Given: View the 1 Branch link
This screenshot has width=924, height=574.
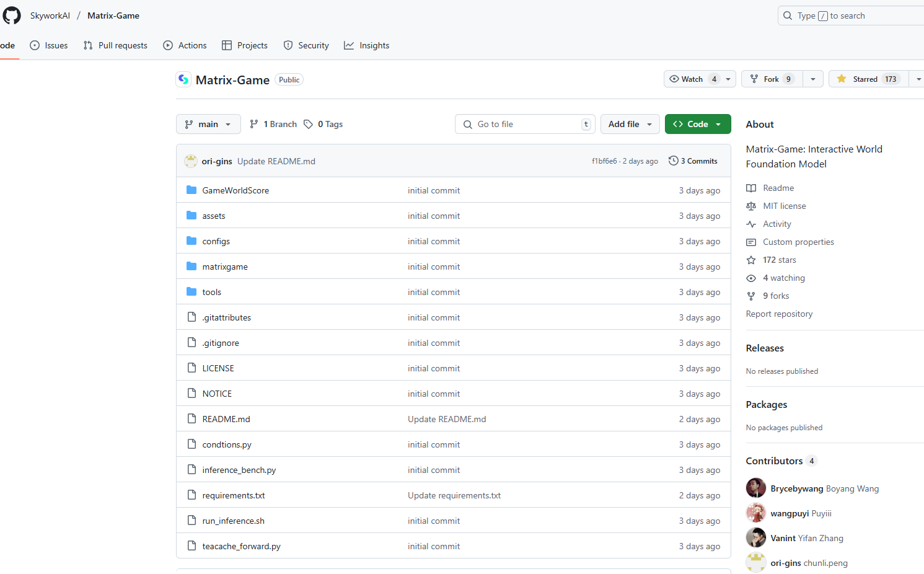Looking at the screenshot, I should point(273,124).
